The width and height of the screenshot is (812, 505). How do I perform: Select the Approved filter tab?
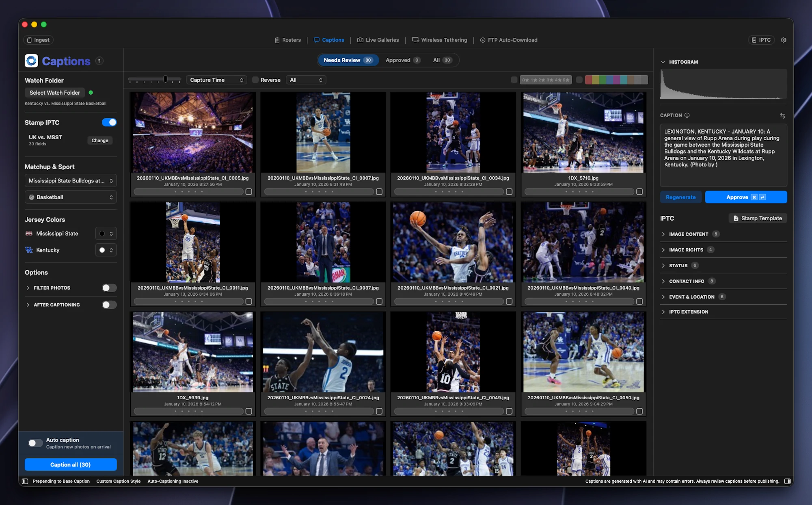[x=402, y=60]
